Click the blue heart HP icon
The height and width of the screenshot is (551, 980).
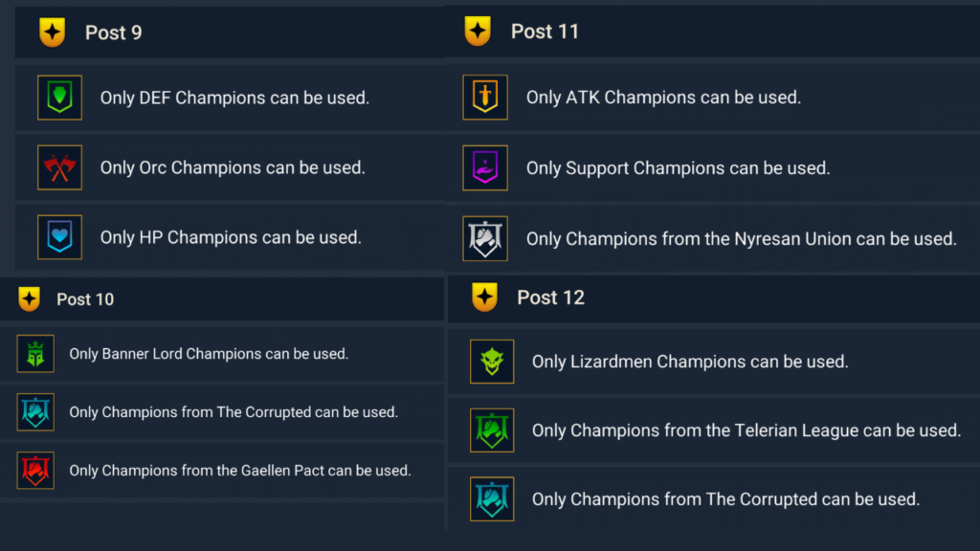[x=59, y=237]
